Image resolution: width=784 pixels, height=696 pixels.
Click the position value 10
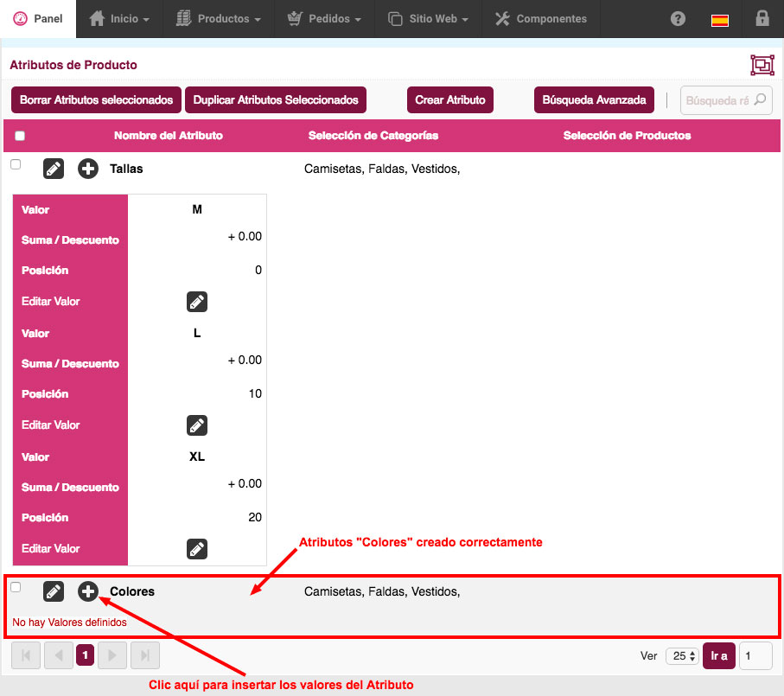(x=255, y=394)
